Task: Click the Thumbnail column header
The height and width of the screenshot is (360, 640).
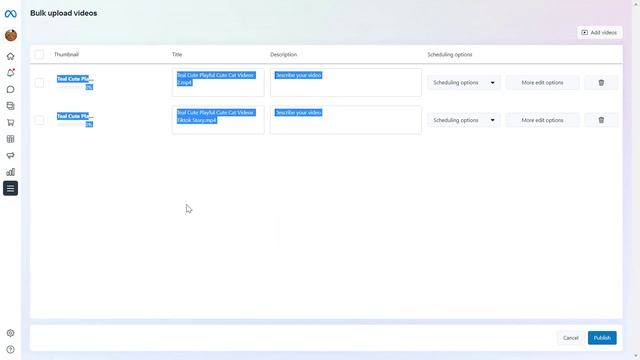Action: (66, 54)
